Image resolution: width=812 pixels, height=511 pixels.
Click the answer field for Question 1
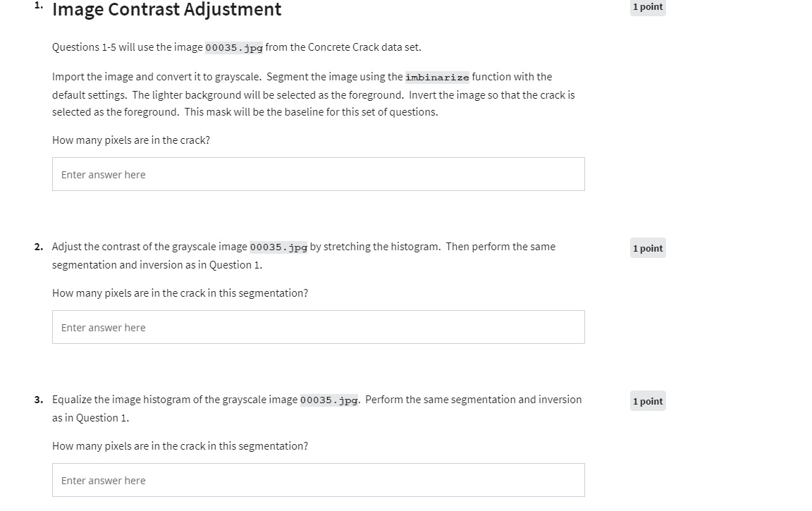pyautogui.click(x=318, y=174)
